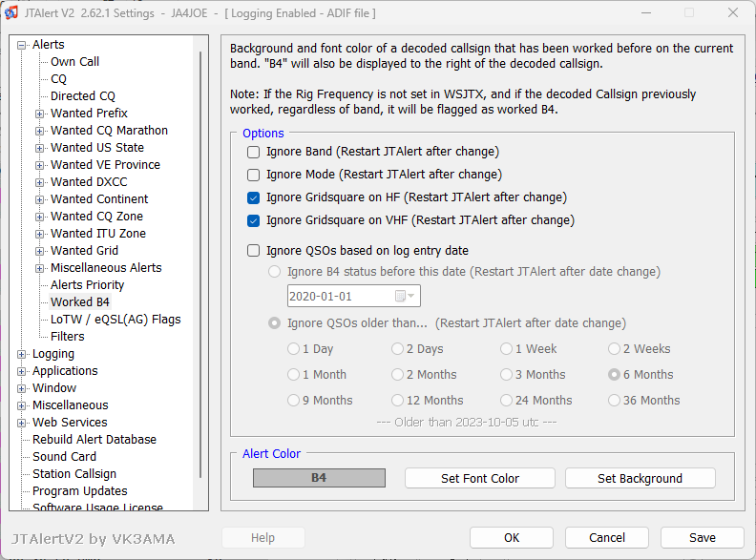Open the date dropdown showing 2020-01-01
The image size is (756, 560).
[x=354, y=296]
